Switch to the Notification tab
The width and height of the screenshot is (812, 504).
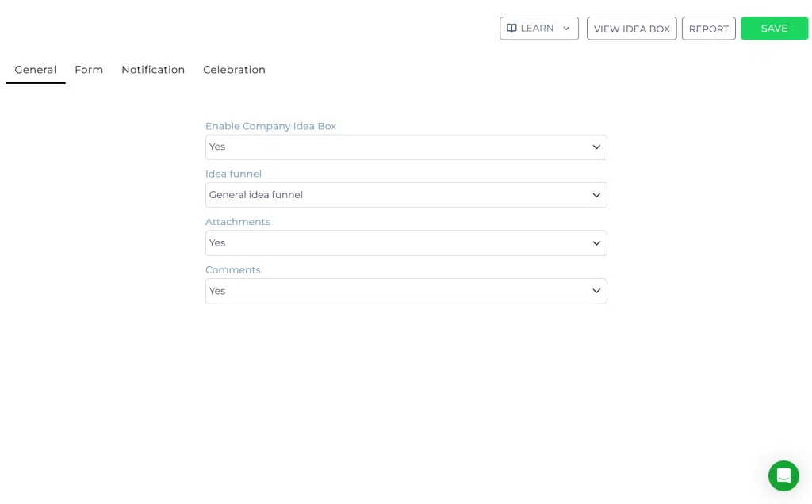point(153,70)
